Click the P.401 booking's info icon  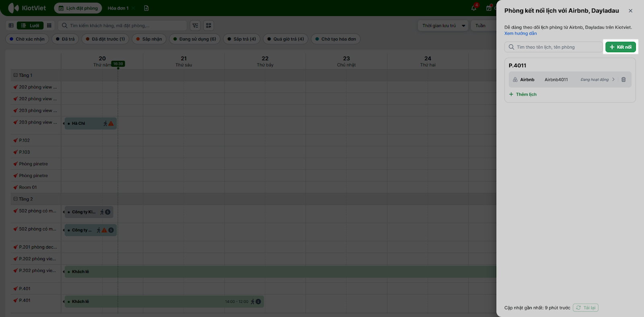click(258, 302)
